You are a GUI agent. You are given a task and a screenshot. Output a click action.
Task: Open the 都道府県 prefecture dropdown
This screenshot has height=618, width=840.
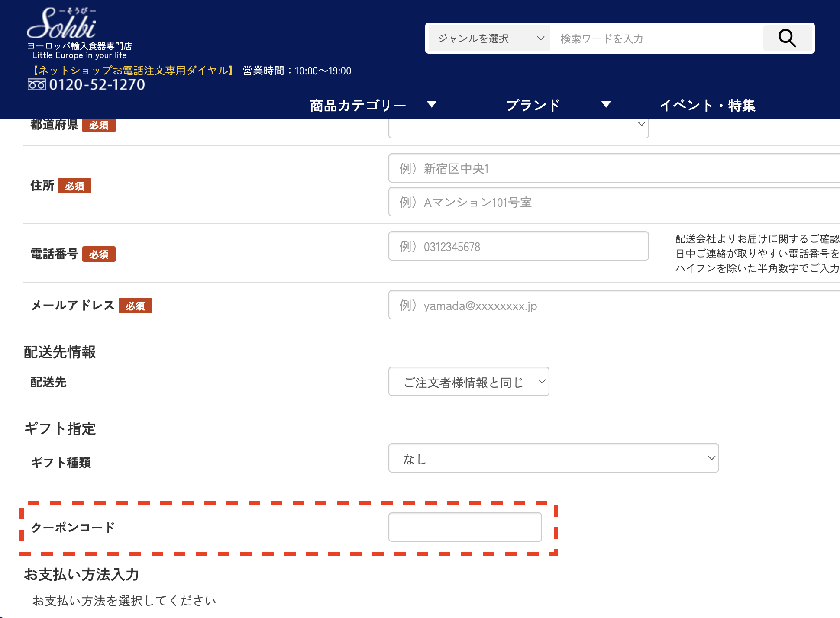click(x=518, y=128)
